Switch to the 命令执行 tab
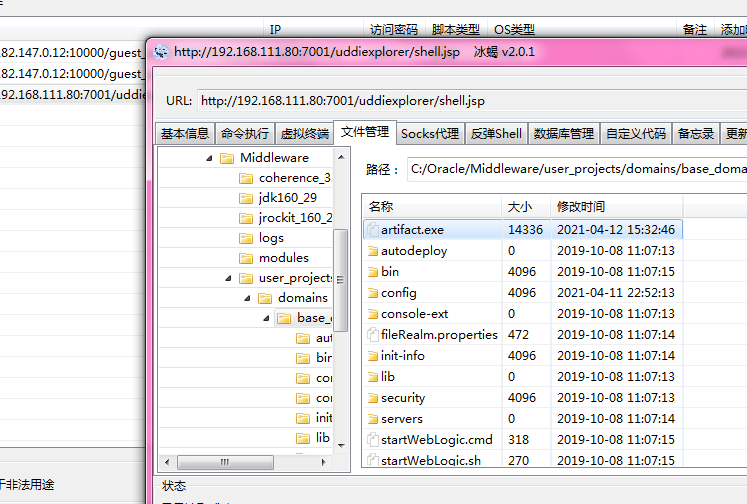 245,133
